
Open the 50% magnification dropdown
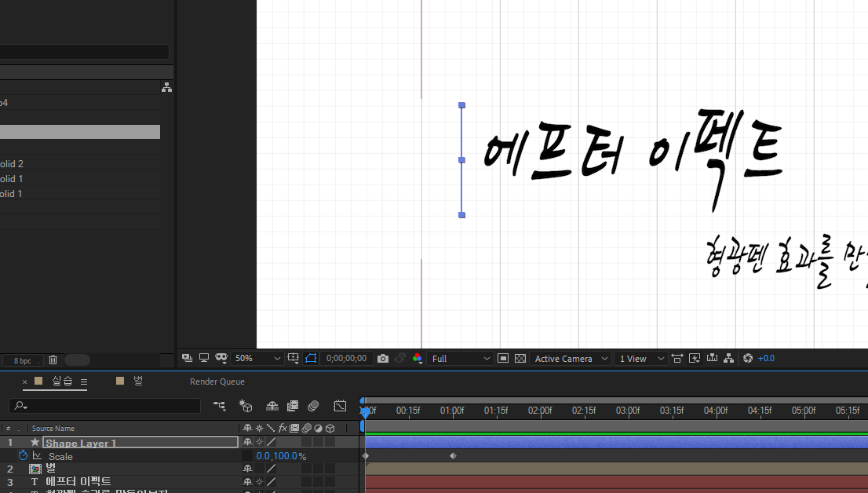coord(257,359)
